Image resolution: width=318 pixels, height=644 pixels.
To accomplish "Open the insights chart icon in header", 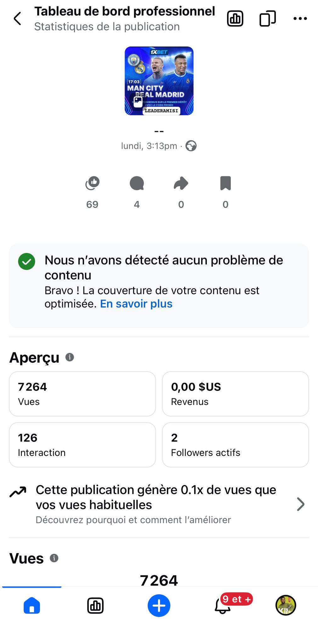I will (x=235, y=19).
